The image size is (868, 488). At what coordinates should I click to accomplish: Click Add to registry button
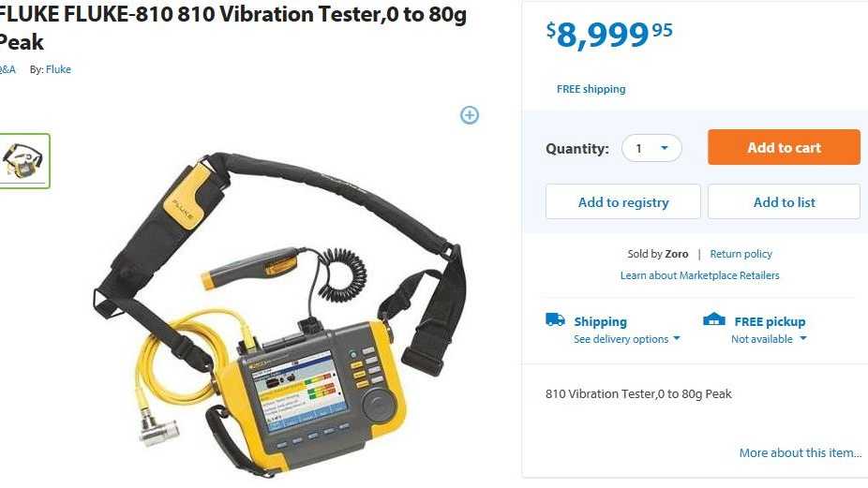623,202
